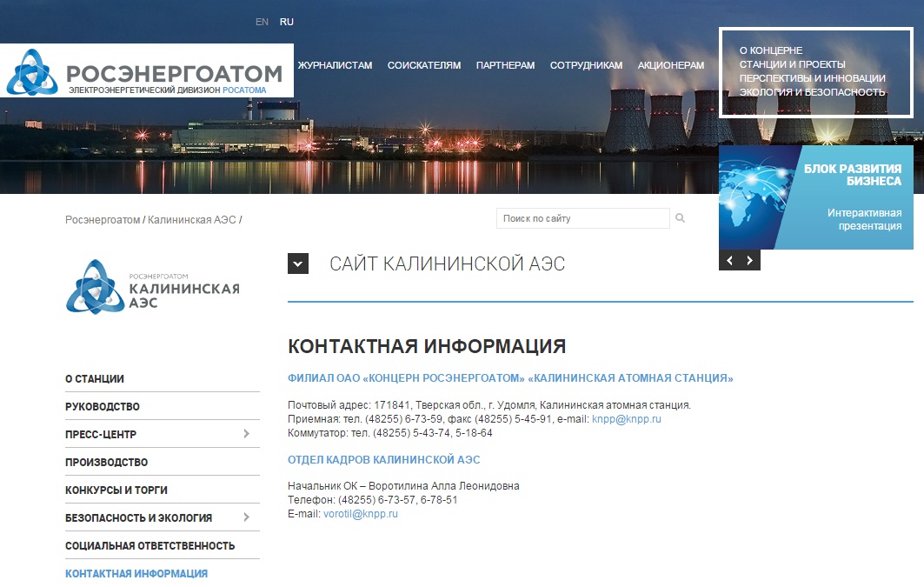Select ПРЕСС-ЦЕНТР in the sidebar

point(101,434)
